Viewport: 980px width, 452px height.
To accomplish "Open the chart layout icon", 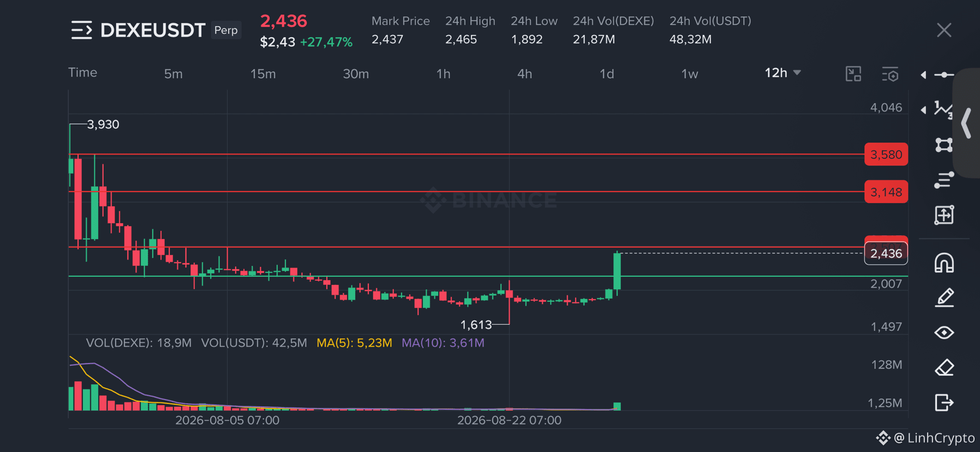I will coord(853,74).
